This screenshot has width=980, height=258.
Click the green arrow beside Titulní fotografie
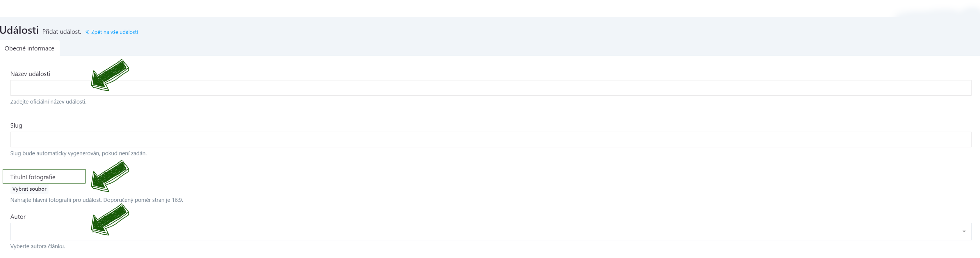click(x=110, y=176)
